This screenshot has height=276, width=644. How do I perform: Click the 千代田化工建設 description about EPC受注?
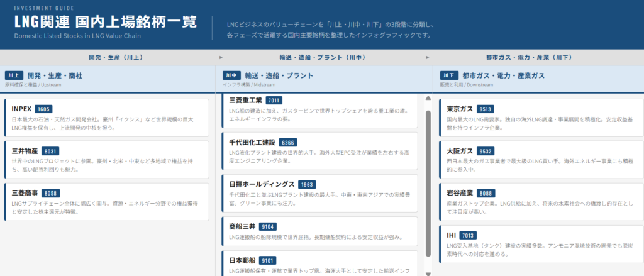click(318, 157)
